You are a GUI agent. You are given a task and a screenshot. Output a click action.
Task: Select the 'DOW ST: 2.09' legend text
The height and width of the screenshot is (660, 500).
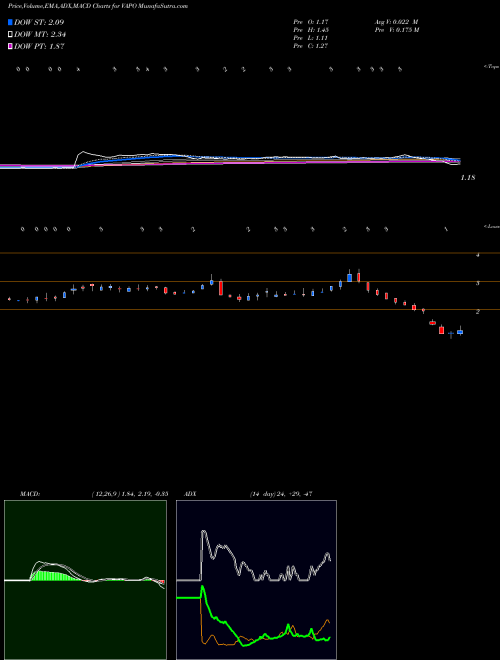tap(39, 22)
